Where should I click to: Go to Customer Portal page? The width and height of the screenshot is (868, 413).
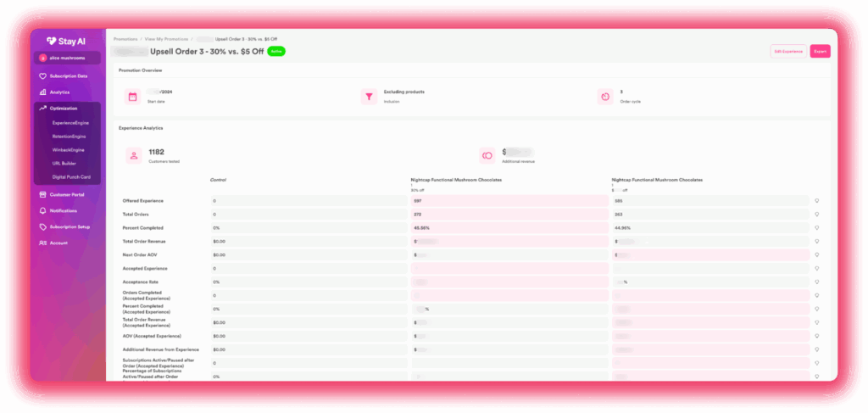[67, 194]
